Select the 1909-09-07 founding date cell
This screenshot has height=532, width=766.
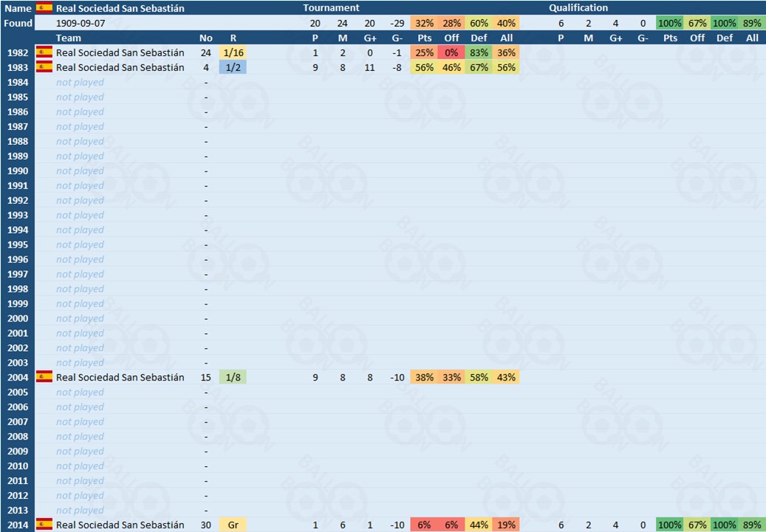[81, 23]
